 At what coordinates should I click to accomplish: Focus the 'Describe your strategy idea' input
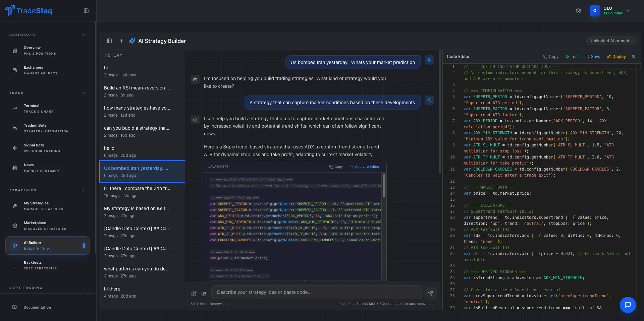[x=316, y=292]
